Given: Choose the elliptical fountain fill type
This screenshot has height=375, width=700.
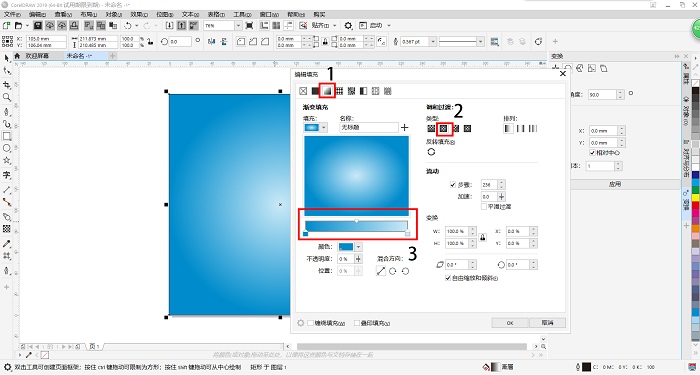Looking at the screenshot, I should 443,129.
